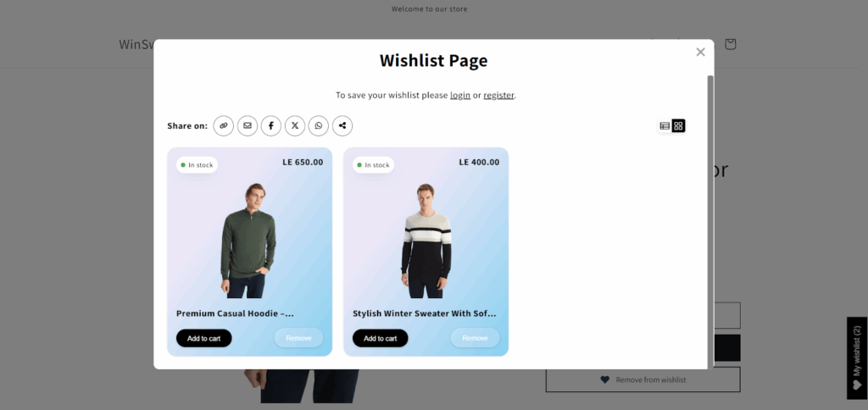Share wishlist on X (Twitter)
868x410 pixels.
coord(295,125)
